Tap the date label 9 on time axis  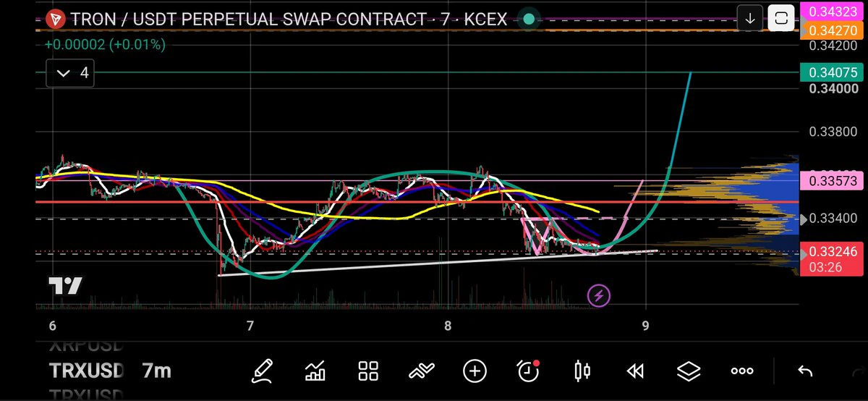pyautogui.click(x=645, y=326)
